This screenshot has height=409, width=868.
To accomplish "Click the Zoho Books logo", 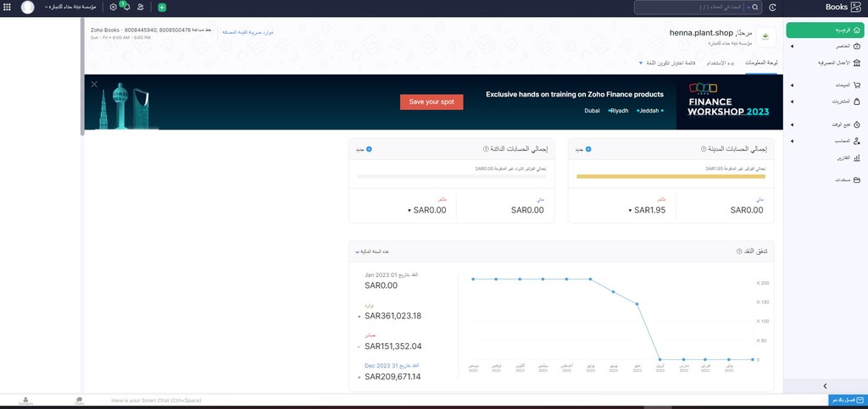I will tap(843, 7).
